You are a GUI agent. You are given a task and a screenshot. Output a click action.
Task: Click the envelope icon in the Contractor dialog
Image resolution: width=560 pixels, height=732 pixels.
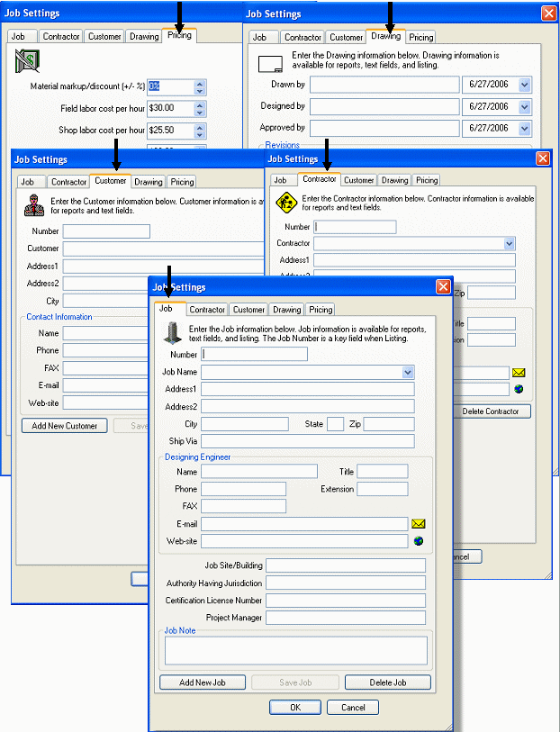click(x=519, y=372)
